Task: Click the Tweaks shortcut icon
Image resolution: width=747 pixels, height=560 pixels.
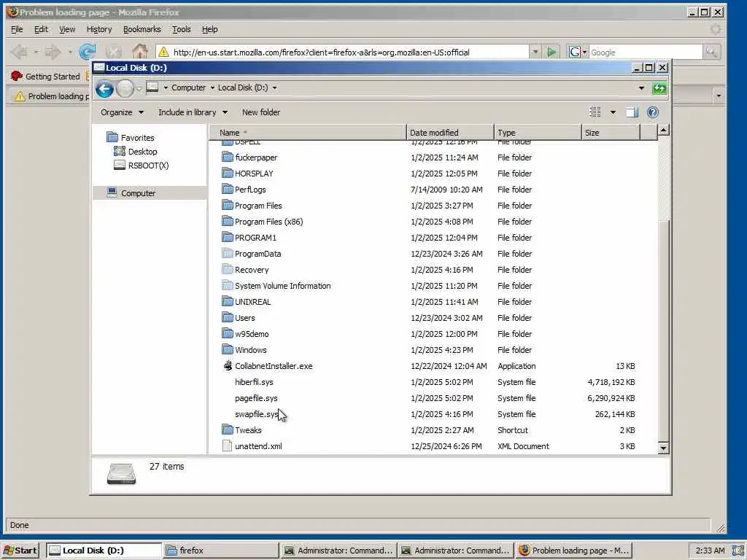Action: [x=228, y=430]
